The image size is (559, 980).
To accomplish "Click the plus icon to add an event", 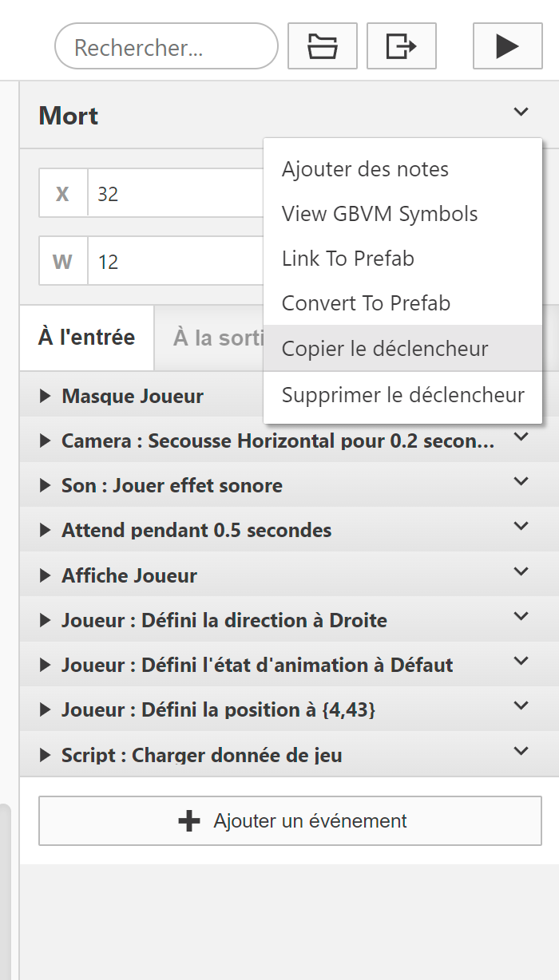I will [x=189, y=820].
